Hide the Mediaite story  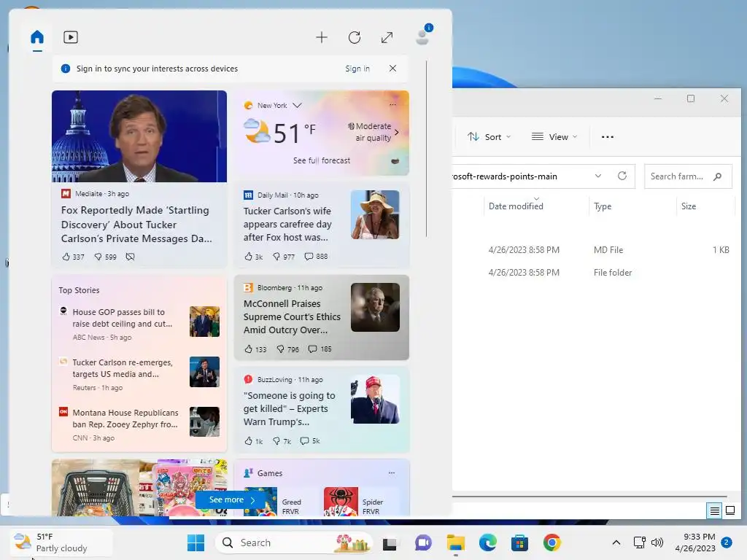coord(130,257)
